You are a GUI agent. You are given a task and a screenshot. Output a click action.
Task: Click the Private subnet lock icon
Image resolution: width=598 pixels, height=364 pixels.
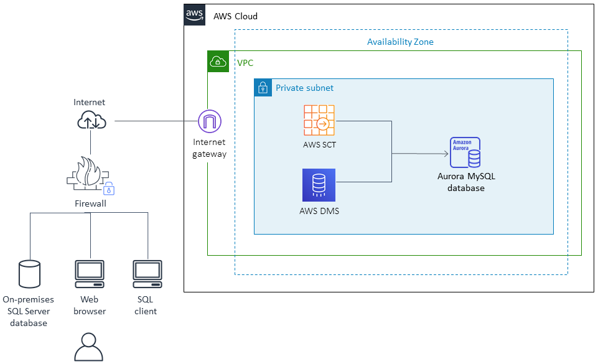coord(263,88)
